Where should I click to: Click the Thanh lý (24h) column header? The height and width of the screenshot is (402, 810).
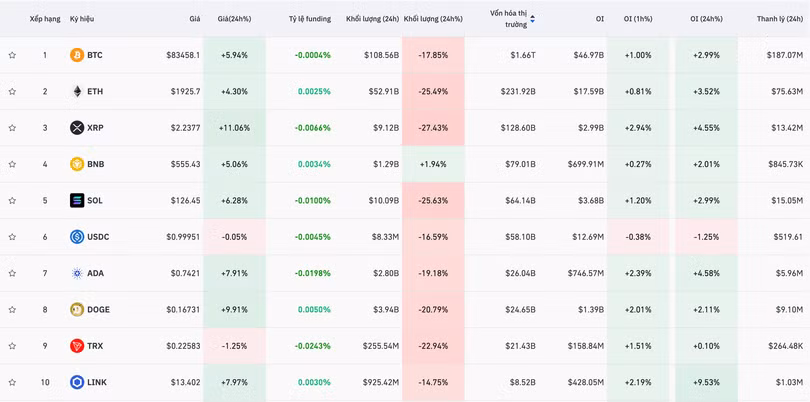point(779,19)
